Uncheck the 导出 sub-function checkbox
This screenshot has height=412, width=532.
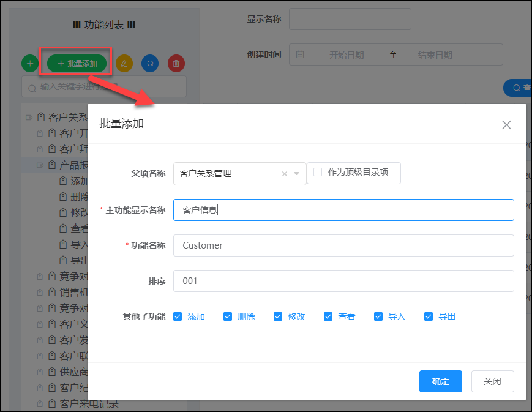tap(429, 316)
